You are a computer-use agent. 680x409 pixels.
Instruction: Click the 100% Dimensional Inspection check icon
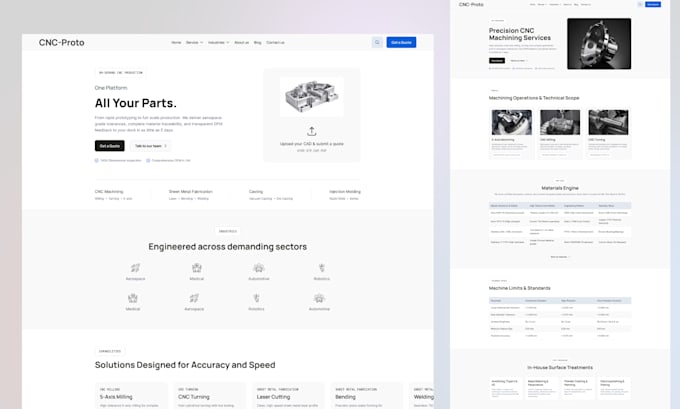[x=97, y=160]
